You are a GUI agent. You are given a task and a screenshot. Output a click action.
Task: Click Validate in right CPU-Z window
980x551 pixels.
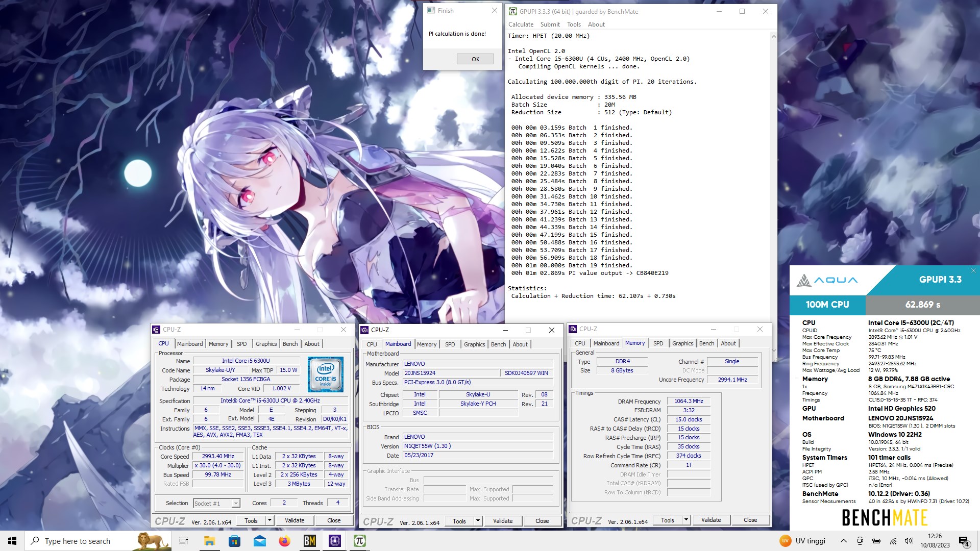[x=711, y=520]
